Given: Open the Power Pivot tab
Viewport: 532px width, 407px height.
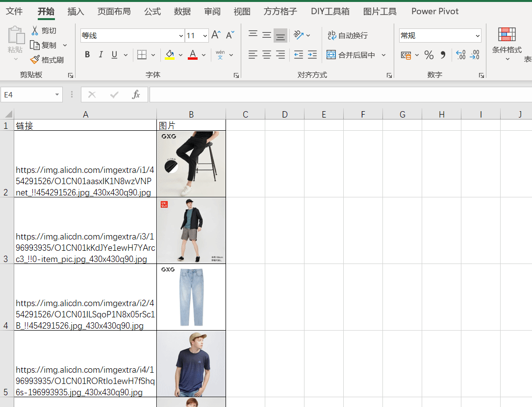Looking at the screenshot, I should click(435, 11).
